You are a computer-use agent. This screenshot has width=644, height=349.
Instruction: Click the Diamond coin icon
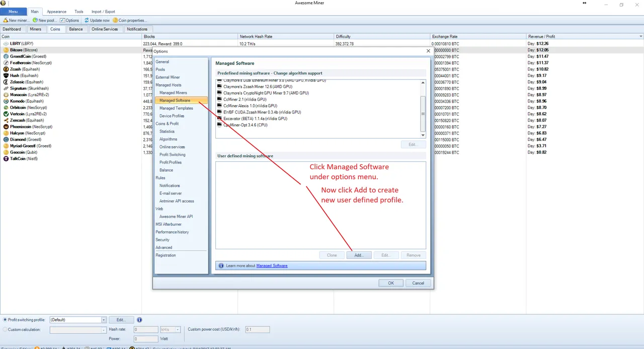click(x=6, y=139)
